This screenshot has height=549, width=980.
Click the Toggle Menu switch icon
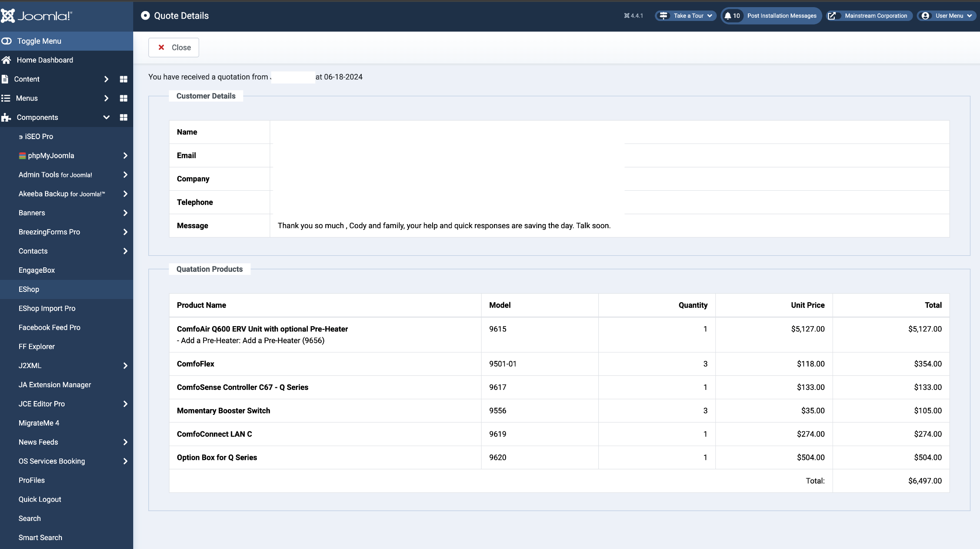7,41
